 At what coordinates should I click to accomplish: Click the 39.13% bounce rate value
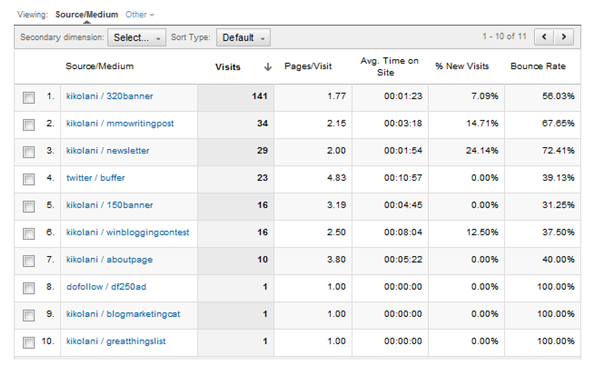(x=558, y=178)
